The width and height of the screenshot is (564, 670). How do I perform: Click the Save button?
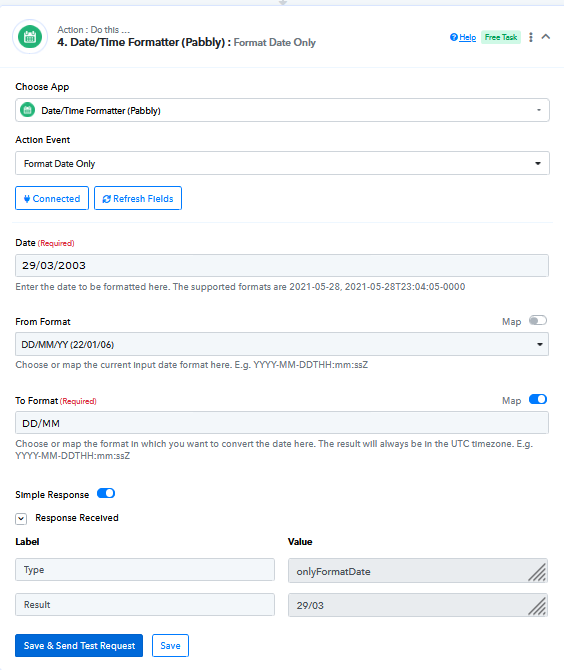(x=170, y=646)
